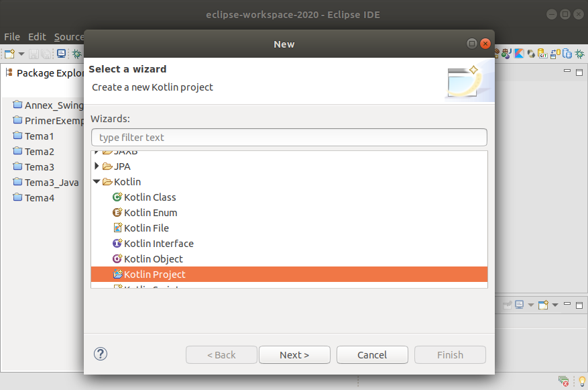Select Kotlin Enum wizard

(289, 213)
